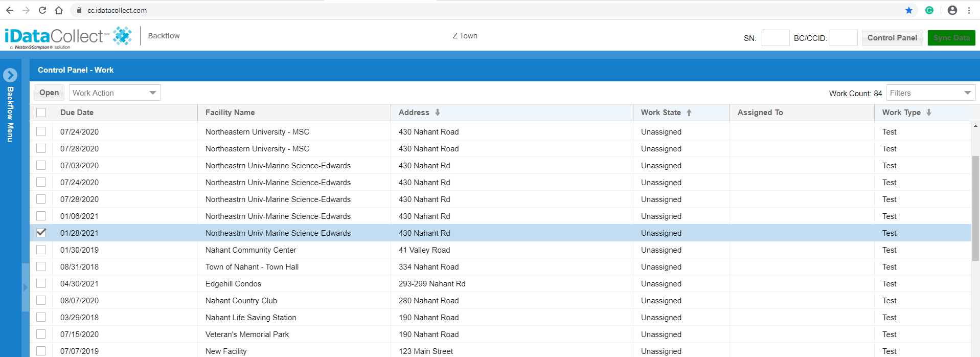Open the browser three-dot menu
Screen dimensions: 980x357
pos(969,10)
